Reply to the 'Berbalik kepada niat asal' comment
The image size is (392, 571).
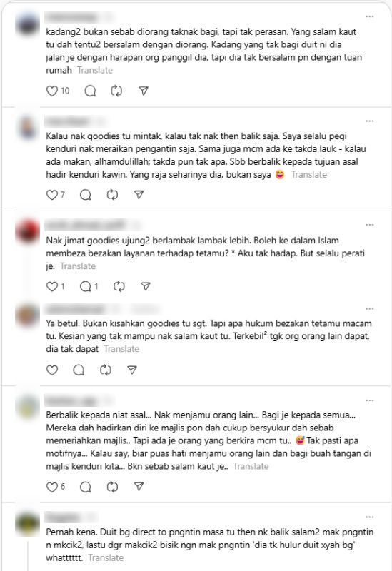point(85,487)
